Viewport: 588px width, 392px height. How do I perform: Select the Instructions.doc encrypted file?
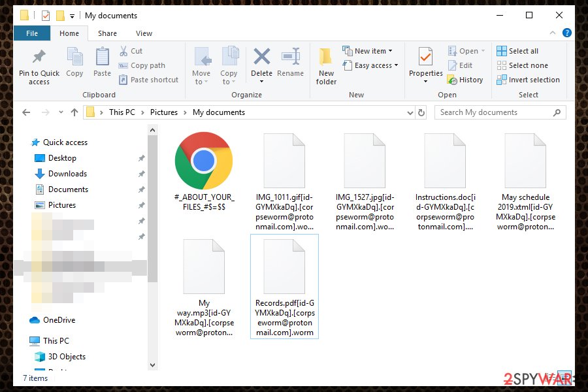445,182
